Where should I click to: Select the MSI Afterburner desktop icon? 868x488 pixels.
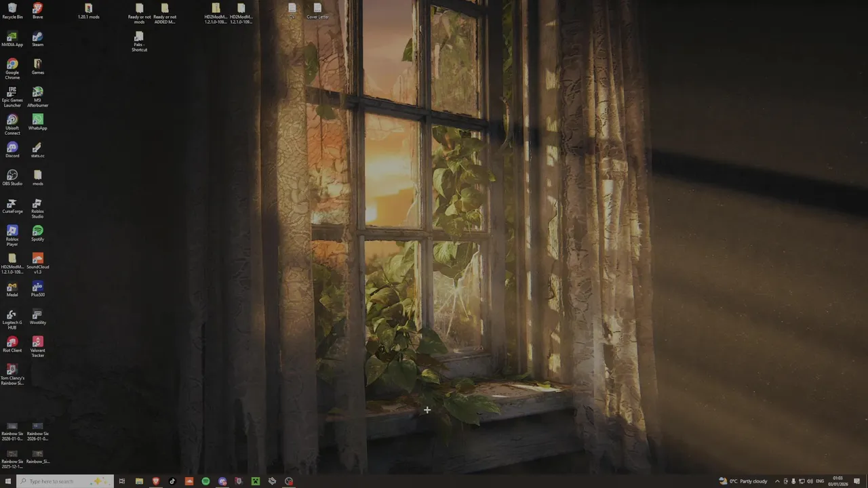pyautogui.click(x=37, y=97)
